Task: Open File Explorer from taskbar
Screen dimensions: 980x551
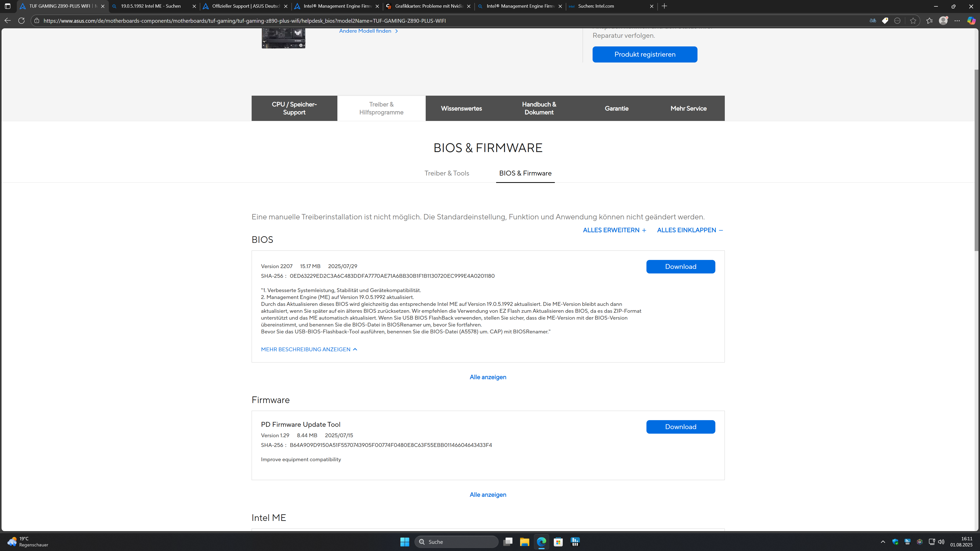Action: (x=525, y=542)
